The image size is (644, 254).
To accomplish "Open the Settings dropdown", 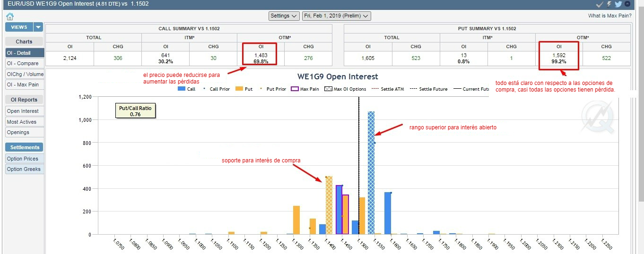I will 284,16.
